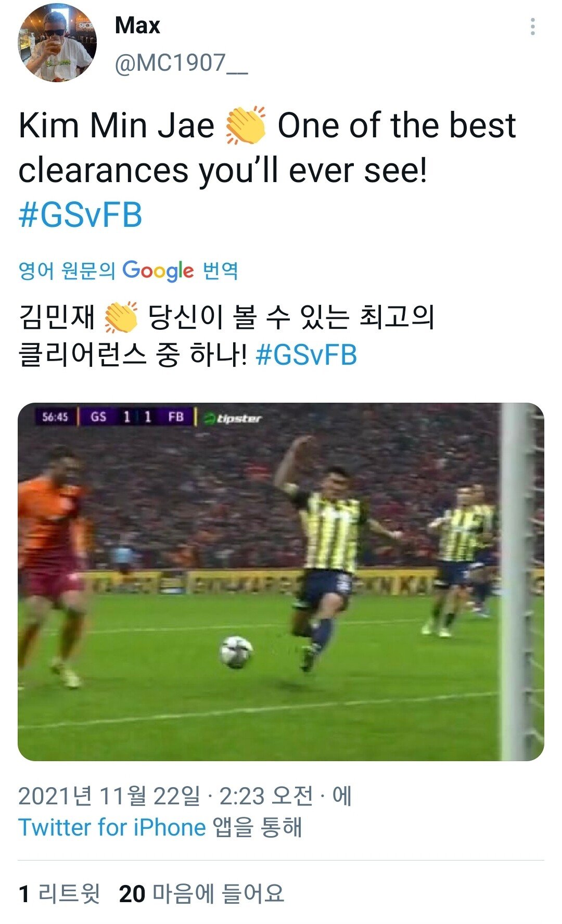This screenshot has height=924, width=562.
Task: View the 1 리트윗 retweets list
Action: [x=59, y=894]
